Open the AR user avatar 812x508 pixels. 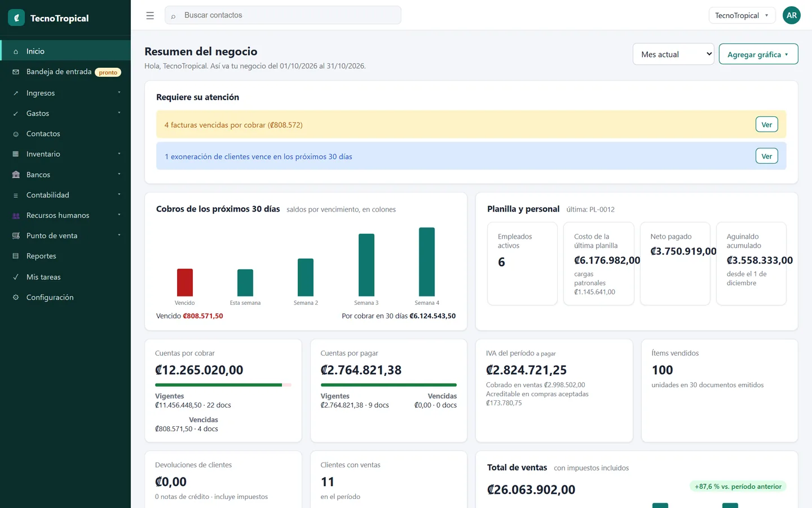[792, 15]
